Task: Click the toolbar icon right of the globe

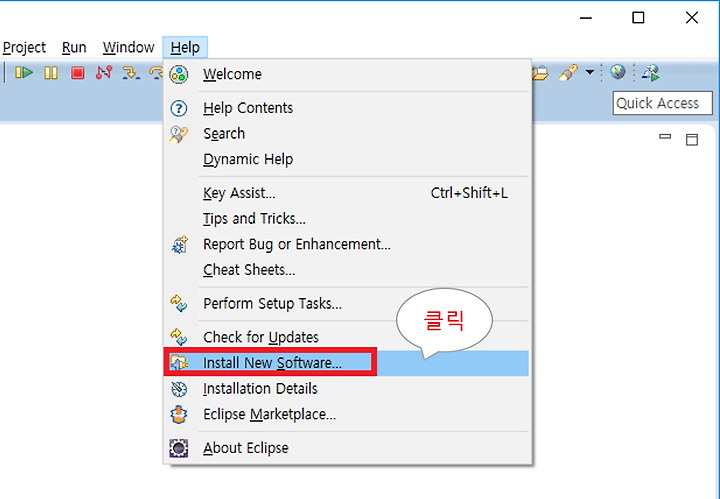Action: tap(651, 73)
